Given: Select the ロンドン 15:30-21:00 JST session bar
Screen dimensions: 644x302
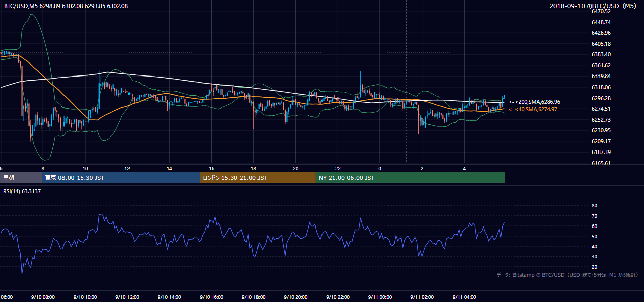Looking at the screenshot, I should (258, 177).
